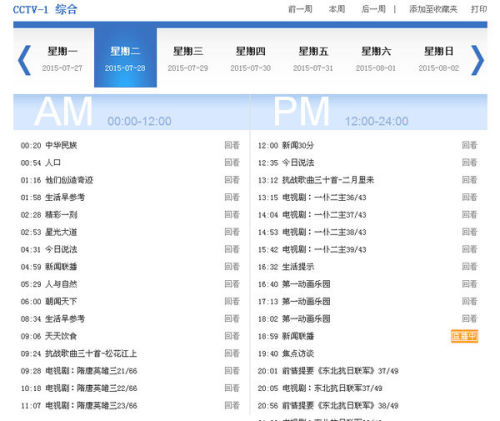The height and width of the screenshot is (421, 500).
Task: Select the 星期三 2015-07-29 tab
Action: 188,58
